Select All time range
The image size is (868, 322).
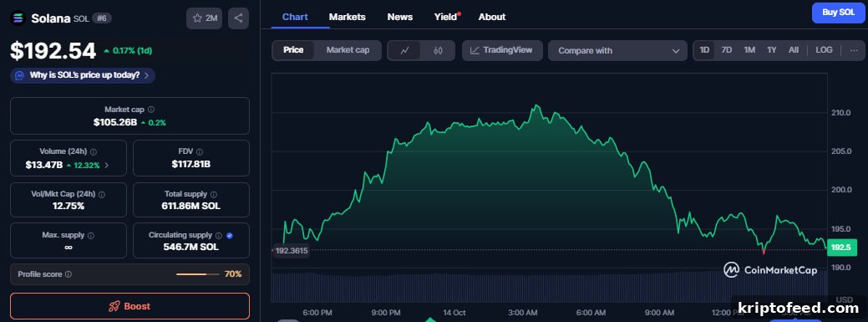pyautogui.click(x=794, y=50)
